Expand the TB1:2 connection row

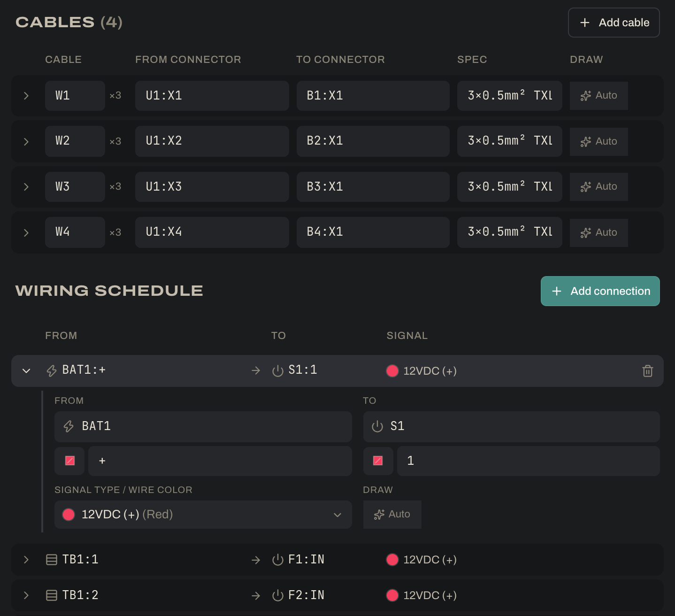26,595
